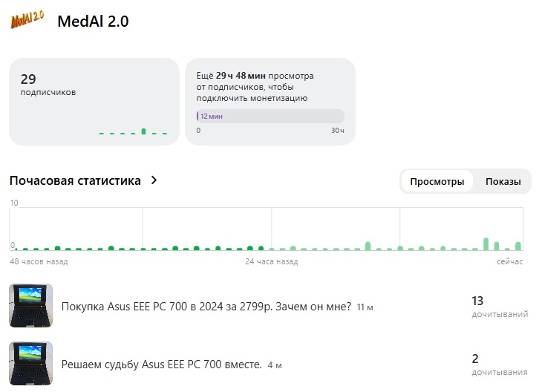The height and width of the screenshot is (392, 539).
Task: Open the Почасовая статистика heading
Action: coord(75,180)
